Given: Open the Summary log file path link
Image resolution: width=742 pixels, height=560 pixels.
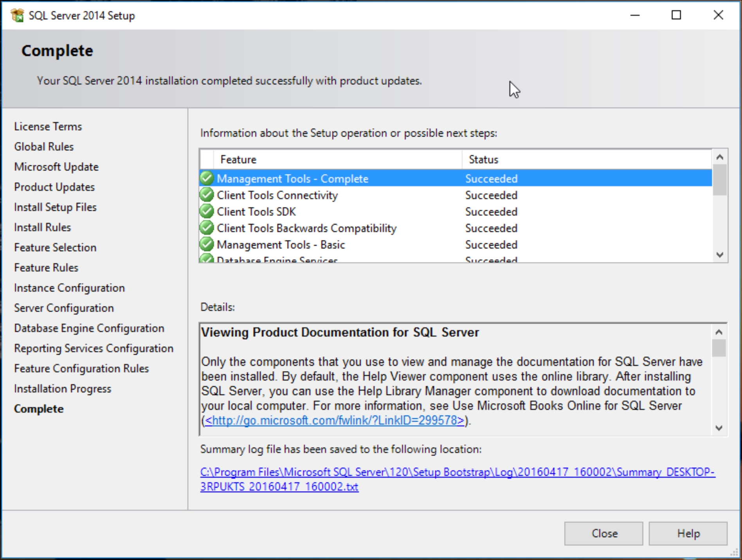Looking at the screenshot, I should [x=457, y=479].
